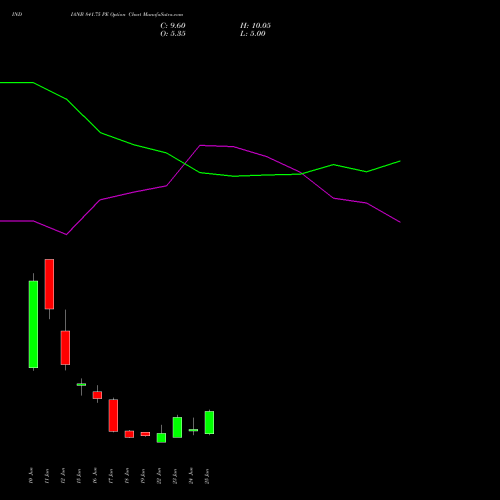Click the 12 Jan date label
This screenshot has width=500, height=500.
(x=63, y=476)
